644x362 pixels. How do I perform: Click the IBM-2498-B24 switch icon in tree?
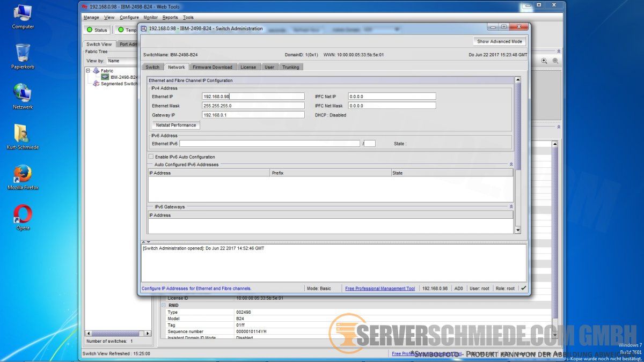pyautogui.click(x=105, y=77)
